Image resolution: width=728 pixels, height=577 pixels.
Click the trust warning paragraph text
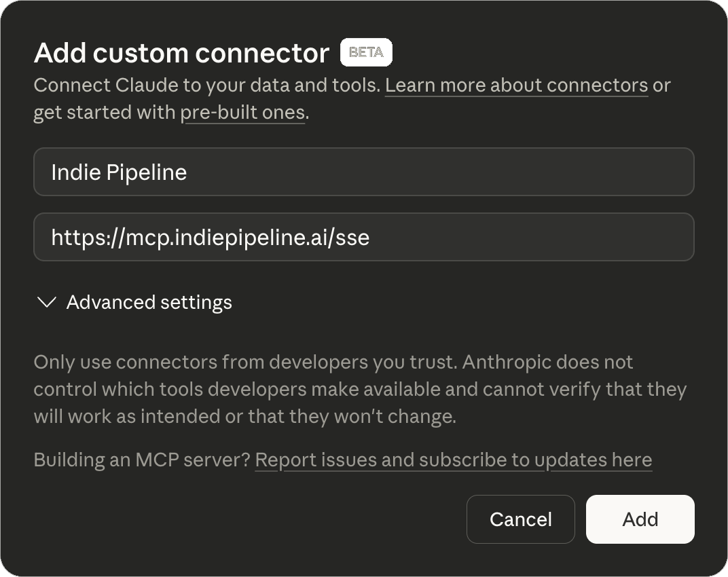[360, 389]
